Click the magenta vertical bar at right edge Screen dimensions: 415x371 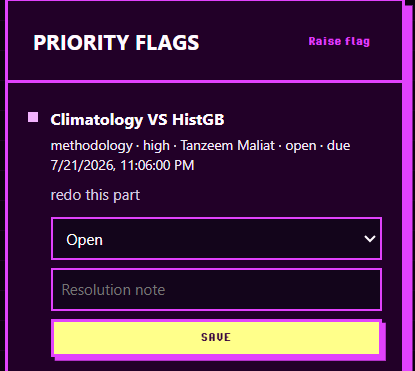pyautogui.click(x=408, y=187)
